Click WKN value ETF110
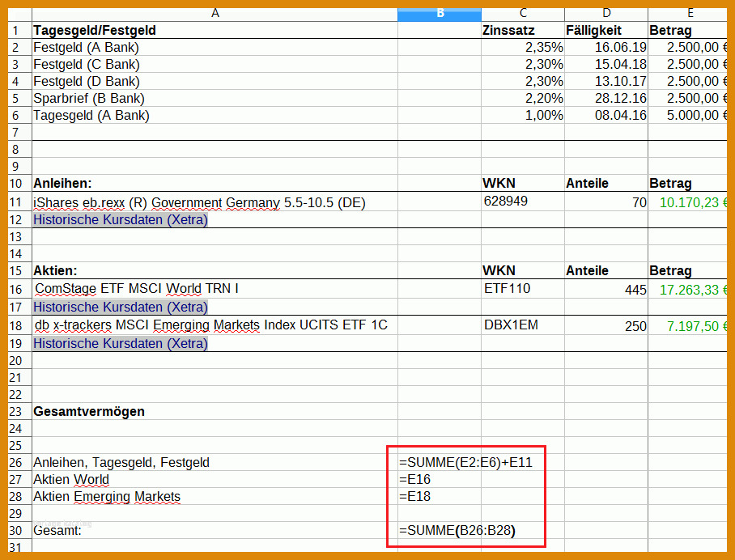Image resolution: width=735 pixels, height=560 pixels. [523, 289]
